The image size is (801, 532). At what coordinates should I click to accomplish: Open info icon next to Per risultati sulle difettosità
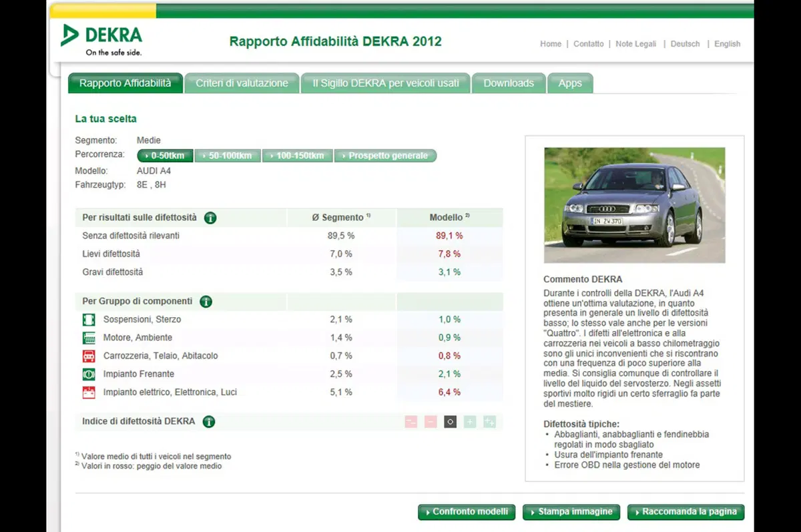(x=210, y=218)
